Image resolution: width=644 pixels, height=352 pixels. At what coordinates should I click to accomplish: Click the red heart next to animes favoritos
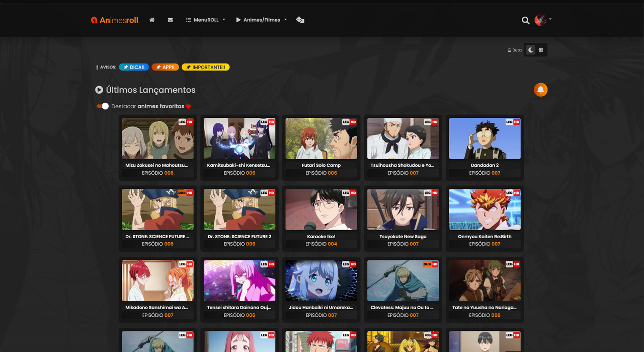point(189,106)
